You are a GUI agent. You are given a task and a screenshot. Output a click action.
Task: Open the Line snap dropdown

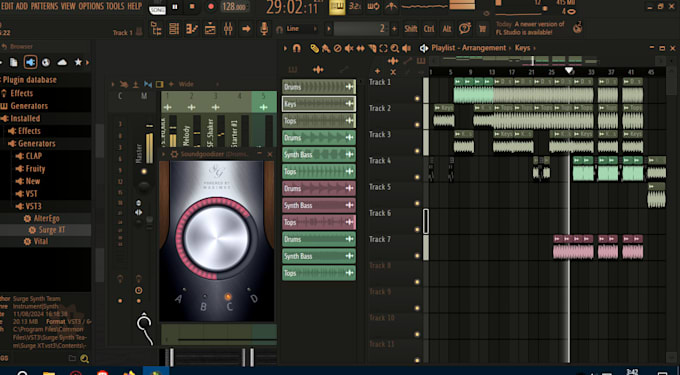click(302, 29)
